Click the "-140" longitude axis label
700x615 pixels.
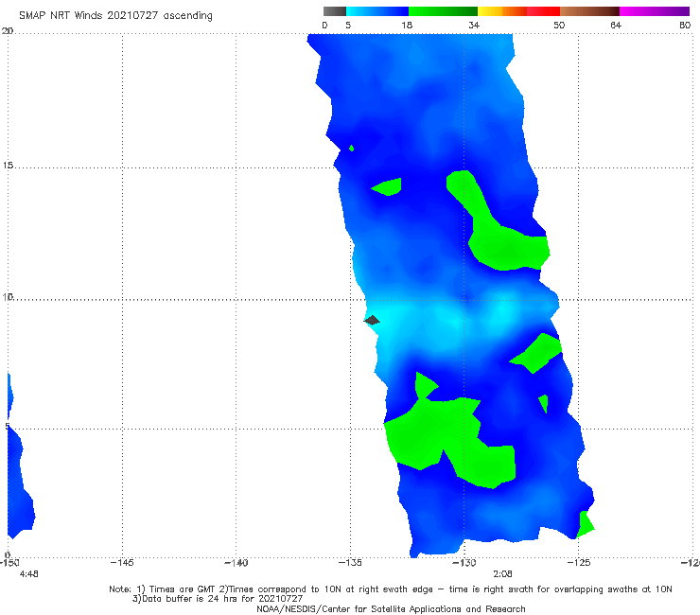click(x=236, y=562)
